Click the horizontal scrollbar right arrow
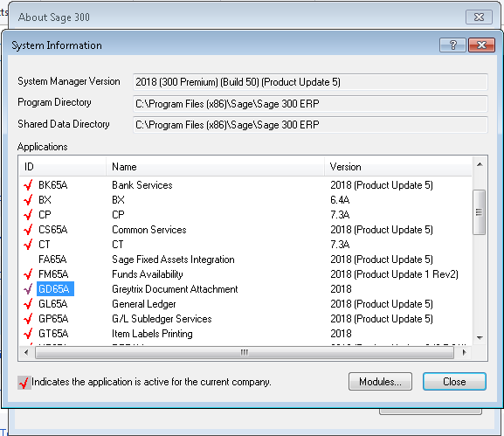 pos(464,353)
